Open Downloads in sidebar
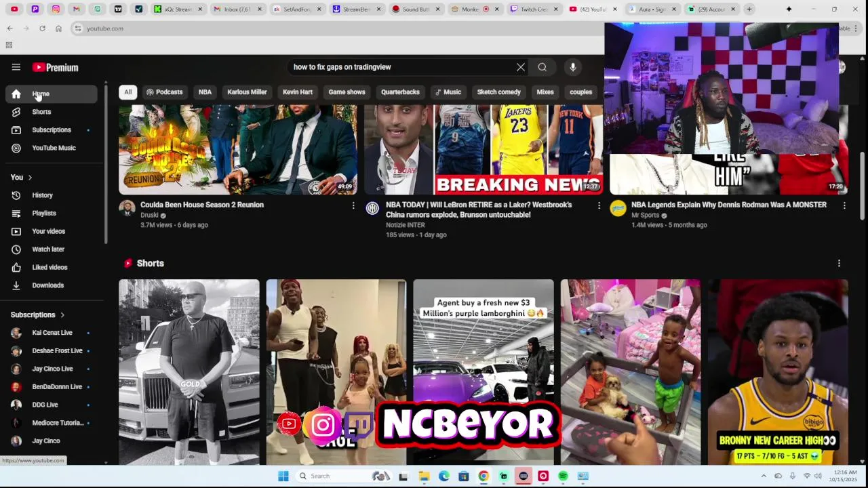 (x=52, y=285)
